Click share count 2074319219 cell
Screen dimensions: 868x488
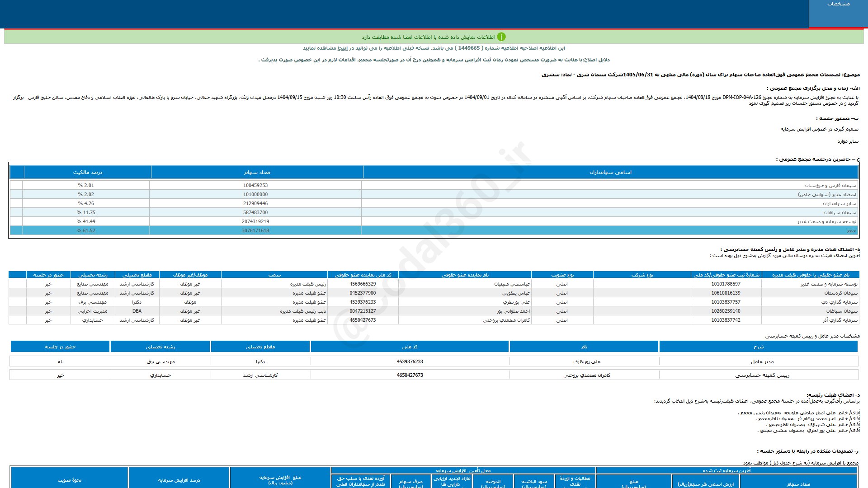(255, 221)
